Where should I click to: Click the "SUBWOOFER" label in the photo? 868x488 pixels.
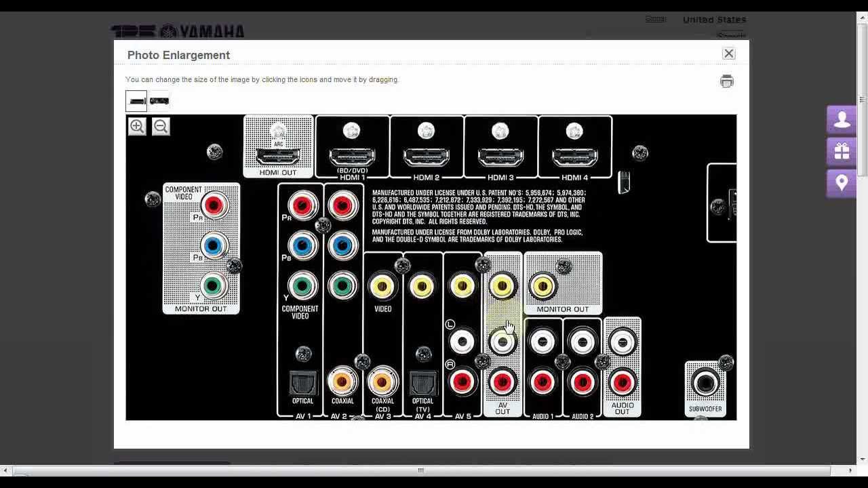(x=705, y=409)
